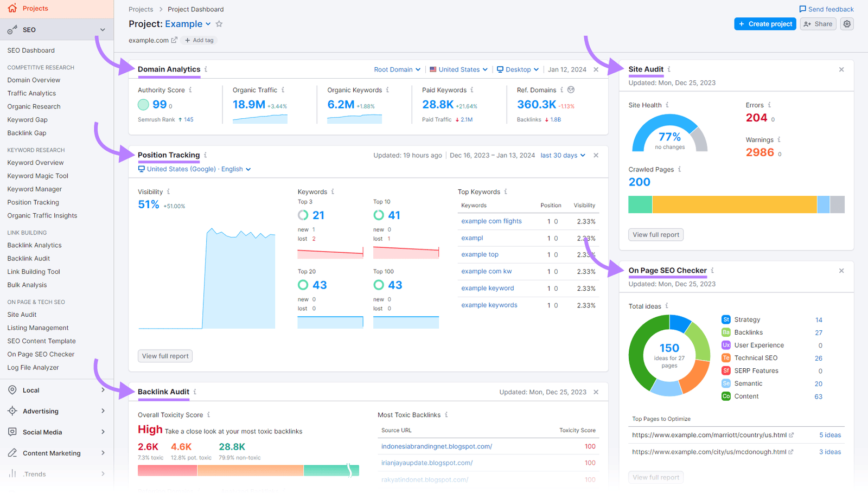Image resolution: width=868 pixels, height=493 pixels.
Task: Open the Projects home icon
Action: click(12, 8)
